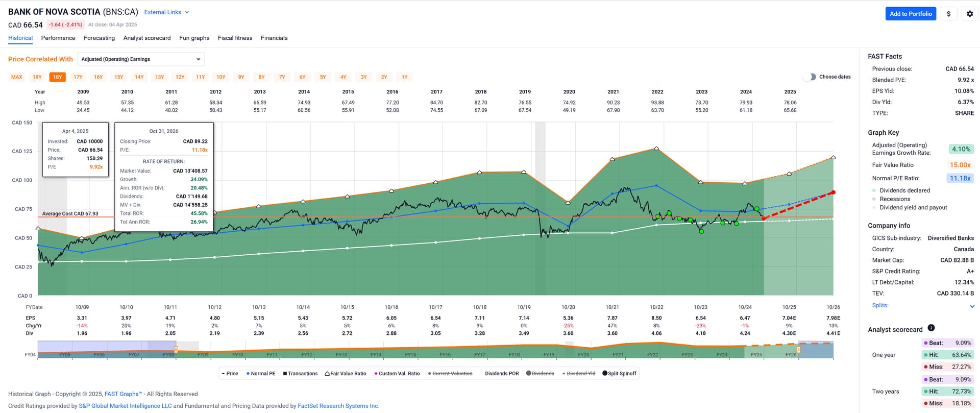Viewport: 980px width, 413px height.
Task: Click the 15.00x Fair Value Ratio swatch
Action: pyautogui.click(x=960, y=165)
